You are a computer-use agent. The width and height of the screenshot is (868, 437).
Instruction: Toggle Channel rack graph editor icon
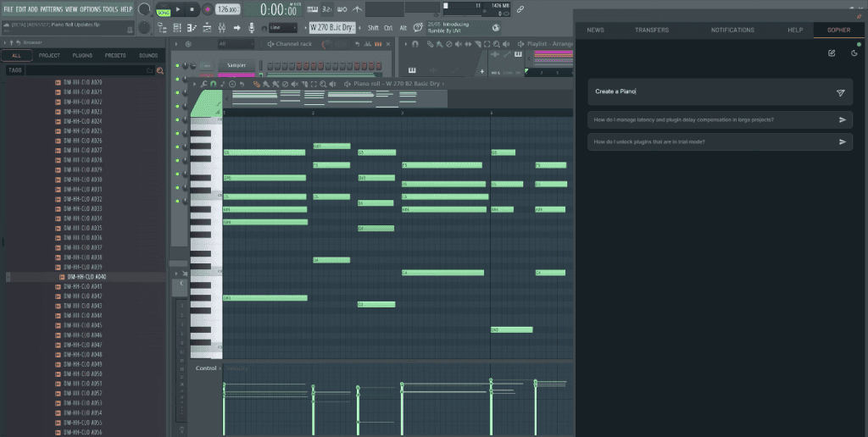pos(368,44)
